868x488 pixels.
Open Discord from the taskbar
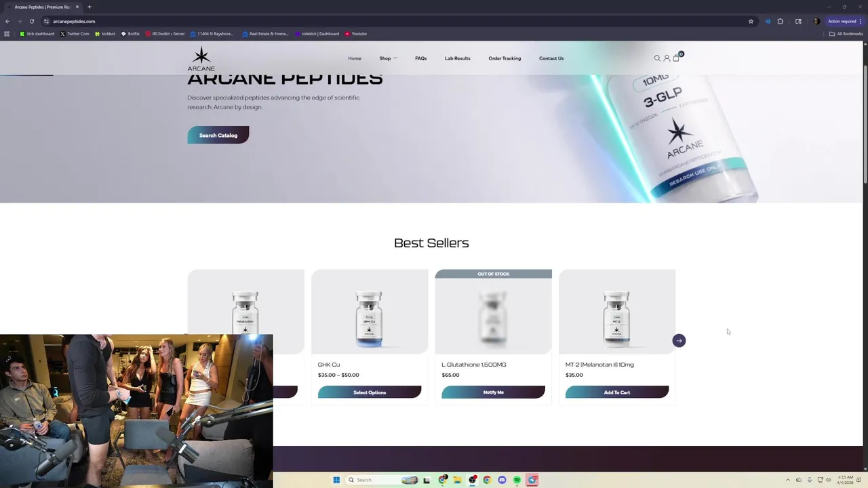click(x=502, y=480)
